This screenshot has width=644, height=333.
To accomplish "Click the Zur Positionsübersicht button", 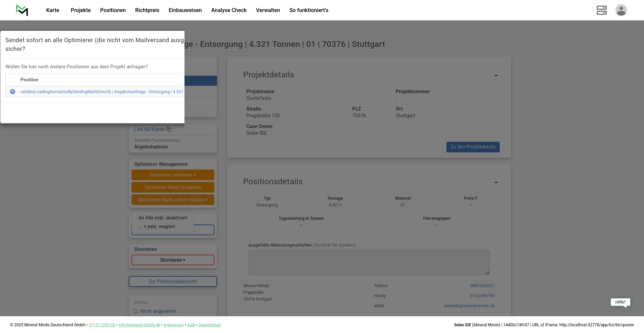I will click(173, 281).
